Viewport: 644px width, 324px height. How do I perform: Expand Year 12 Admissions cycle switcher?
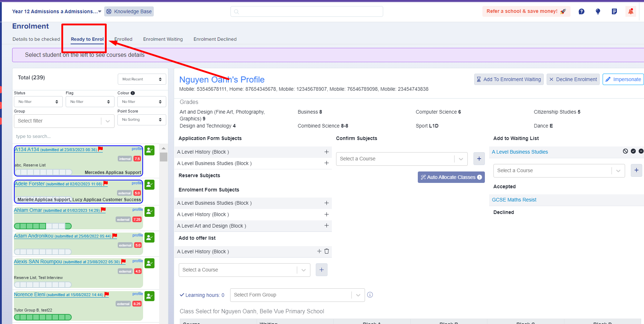57,11
